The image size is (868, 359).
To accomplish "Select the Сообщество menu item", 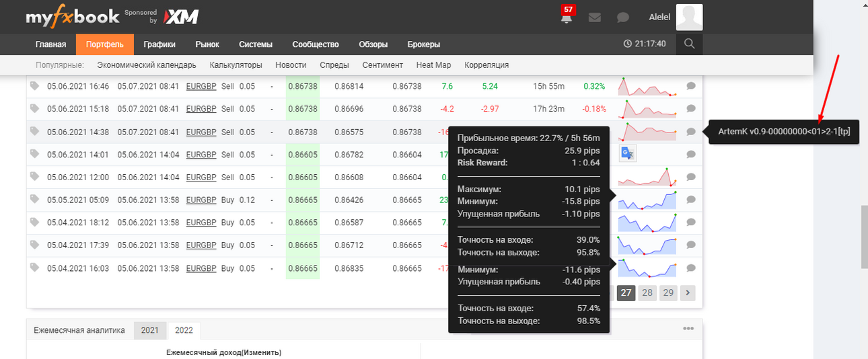I will click(x=316, y=44).
